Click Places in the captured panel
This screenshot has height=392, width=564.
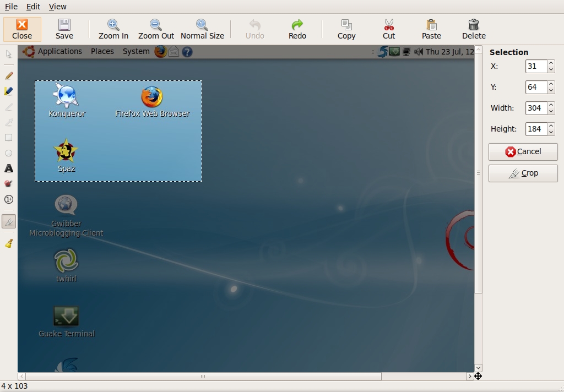click(102, 51)
